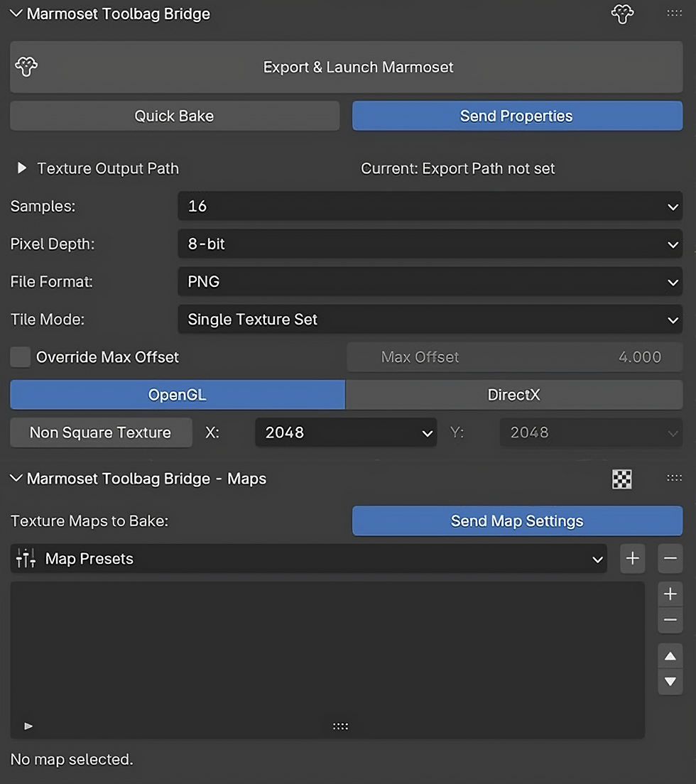Viewport: 696px width, 784px height.
Task: Add a map to the bake list
Action: point(670,594)
